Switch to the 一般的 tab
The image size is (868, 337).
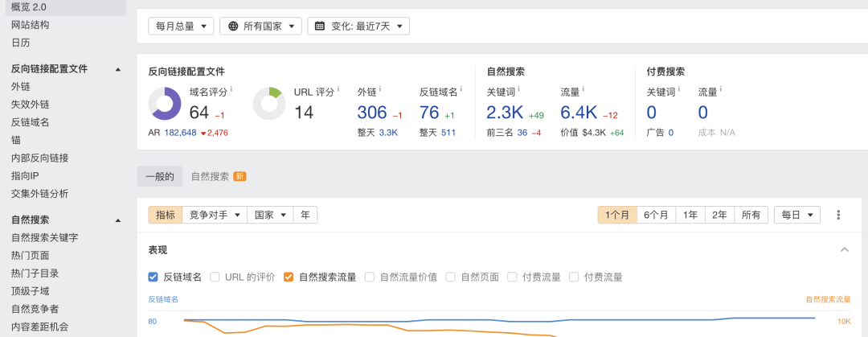tap(159, 177)
